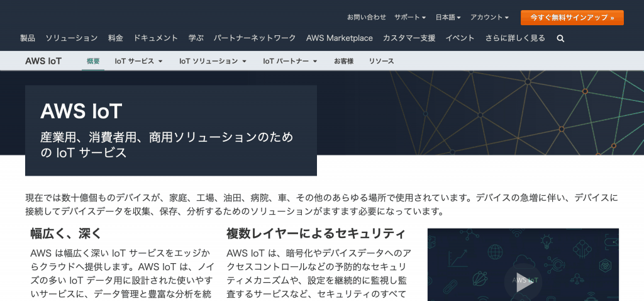Open the サポート dropdown
Screen dimensions: 644x301
410,17
